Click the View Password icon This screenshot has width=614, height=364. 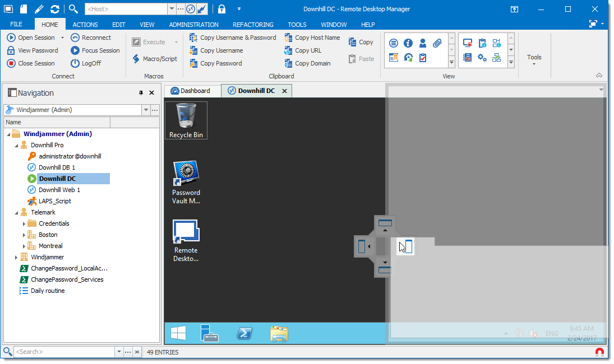(35, 50)
